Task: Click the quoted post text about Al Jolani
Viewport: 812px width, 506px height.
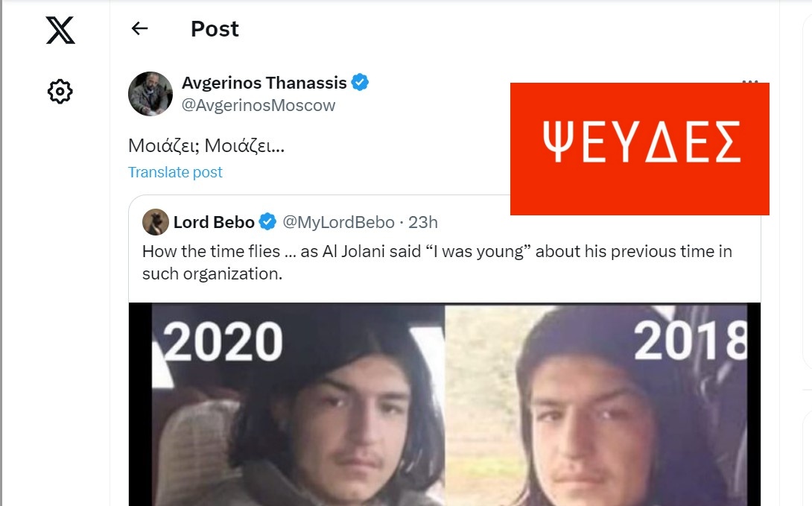Action: [437, 262]
